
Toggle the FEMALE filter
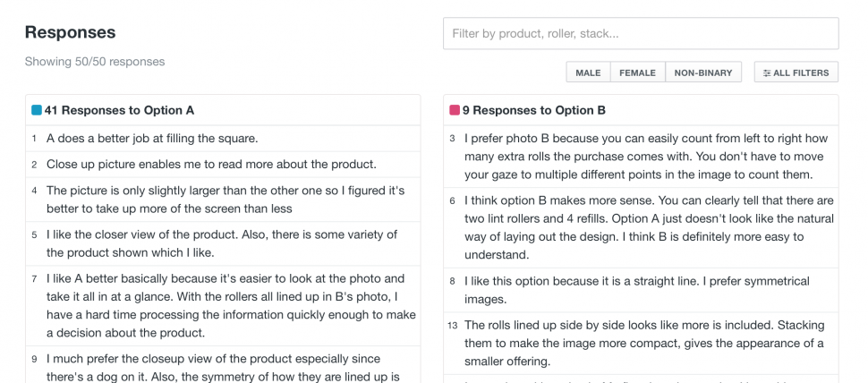click(638, 72)
